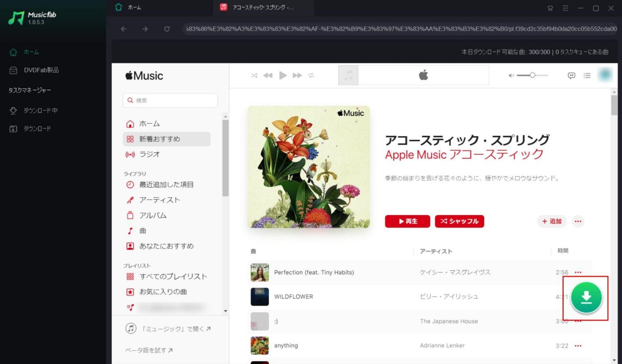Open the Apple Music アコースティック curator link
The height and width of the screenshot is (364, 622).
(x=465, y=154)
